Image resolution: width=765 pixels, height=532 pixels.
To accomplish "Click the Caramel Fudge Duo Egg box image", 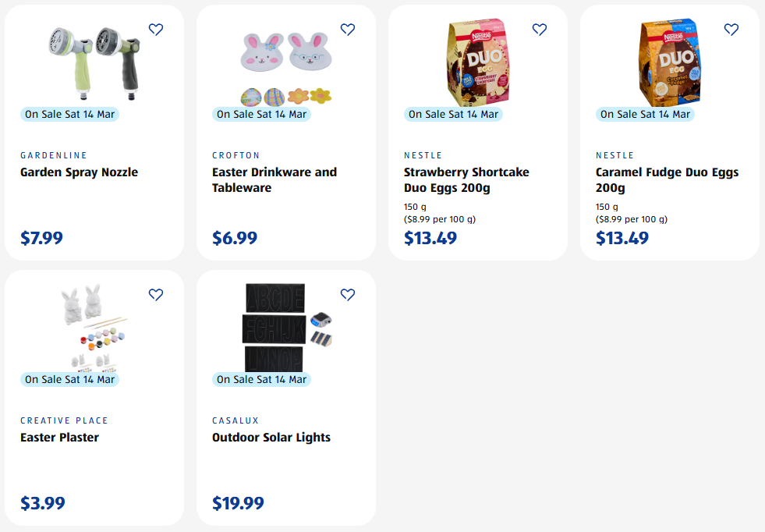I will [670, 62].
